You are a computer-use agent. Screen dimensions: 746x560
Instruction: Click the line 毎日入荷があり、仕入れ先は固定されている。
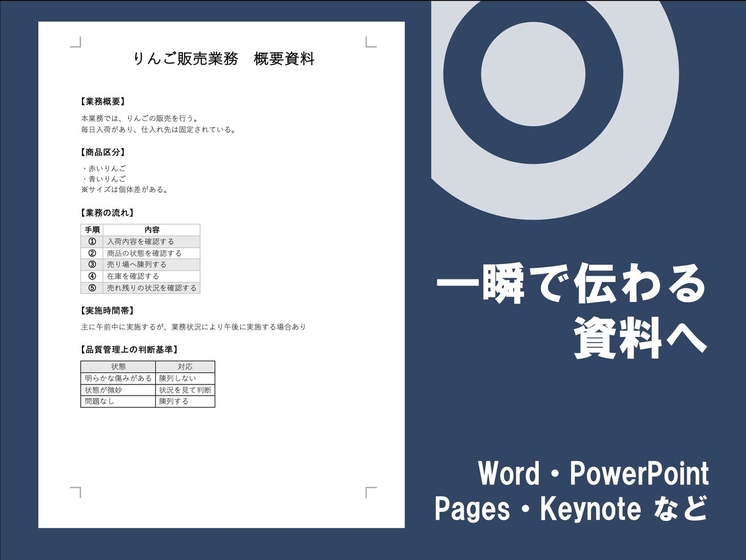point(158,130)
